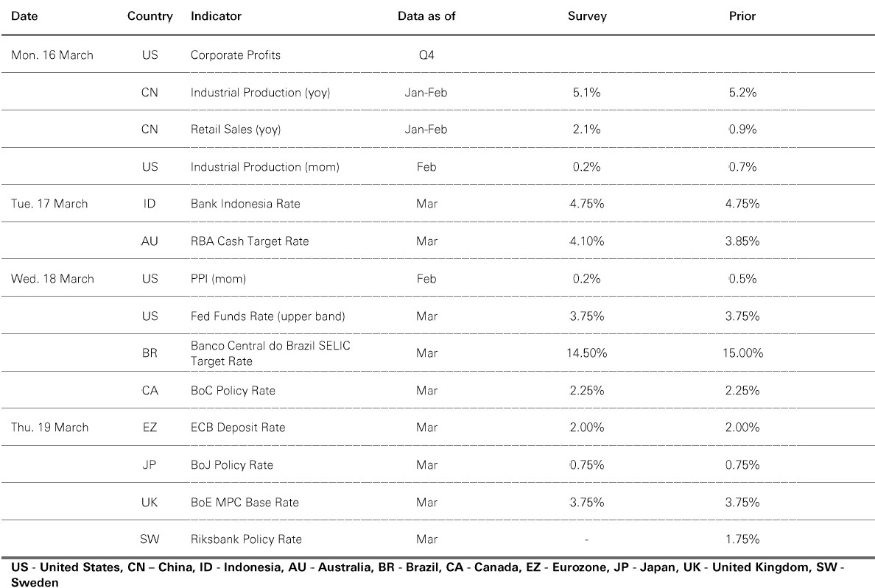Image resolution: width=875 pixels, height=588 pixels.
Task: Click the 3.85% prior value for Australia
Action: click(742, 241)
